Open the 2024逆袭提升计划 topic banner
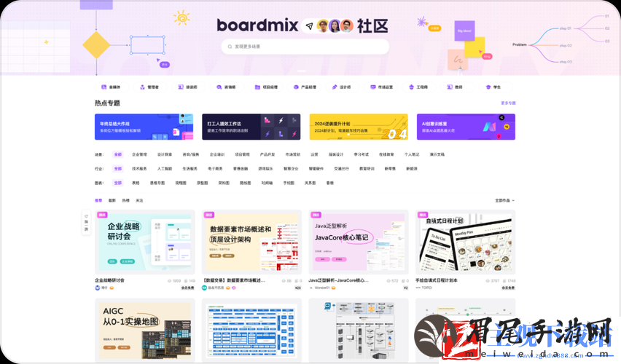 pos(359,127)
